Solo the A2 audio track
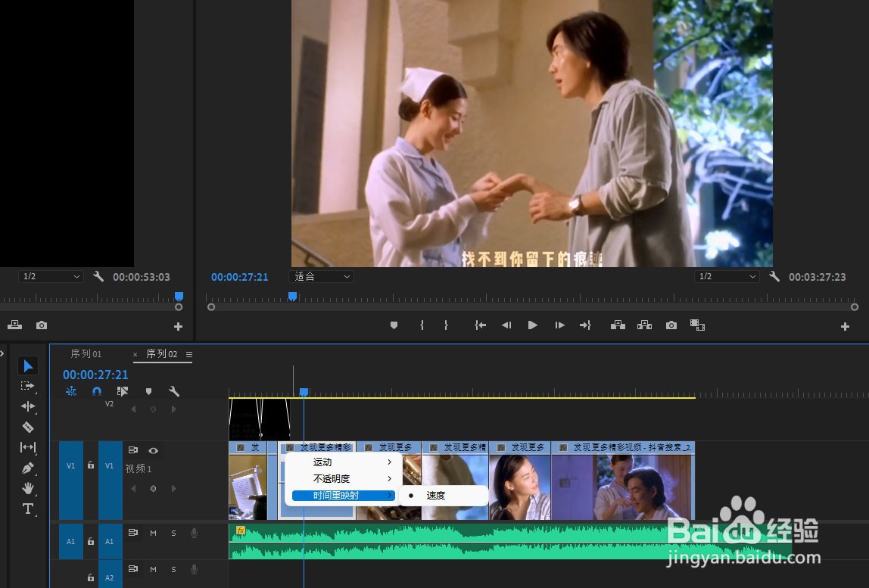869x588 pixels. point(173,569)
